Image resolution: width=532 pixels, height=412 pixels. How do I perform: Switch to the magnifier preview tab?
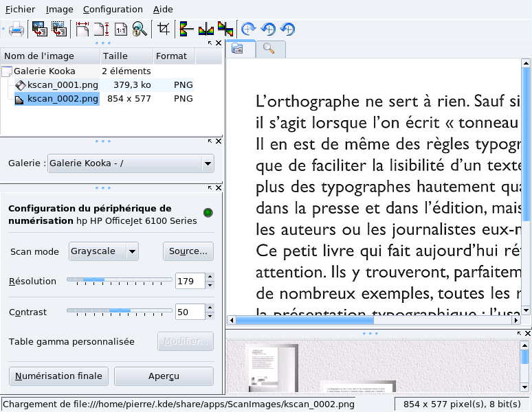(x=270, y=49)
